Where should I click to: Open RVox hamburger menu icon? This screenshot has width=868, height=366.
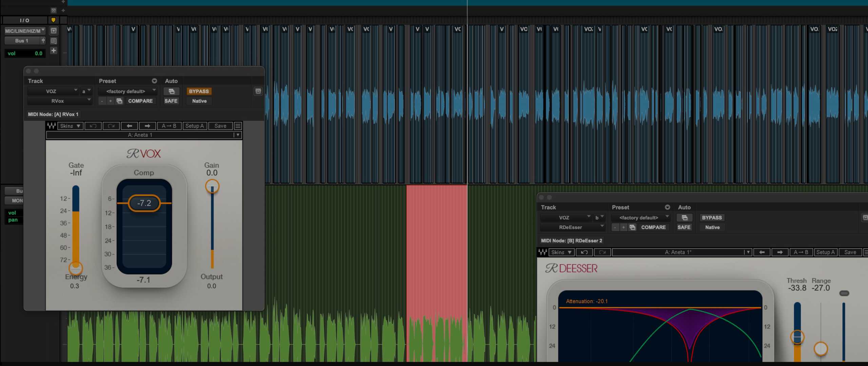click(x=238, y=126)
